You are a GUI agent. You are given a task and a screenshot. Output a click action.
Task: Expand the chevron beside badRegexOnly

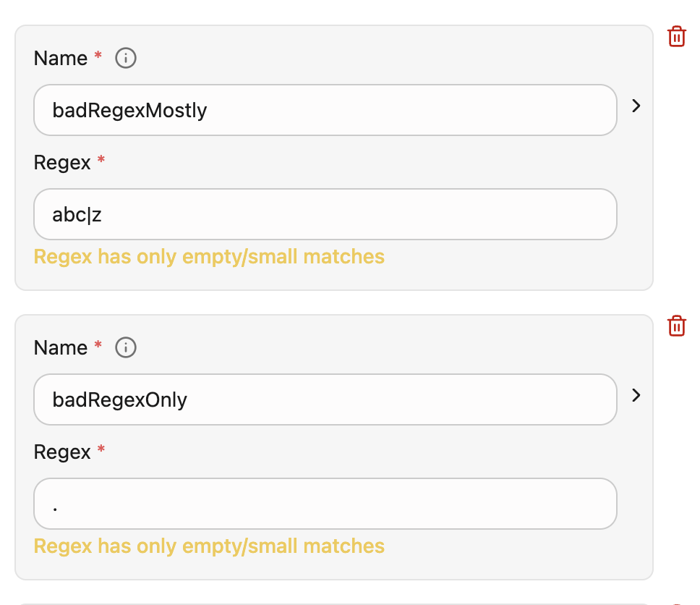[636, 395]
